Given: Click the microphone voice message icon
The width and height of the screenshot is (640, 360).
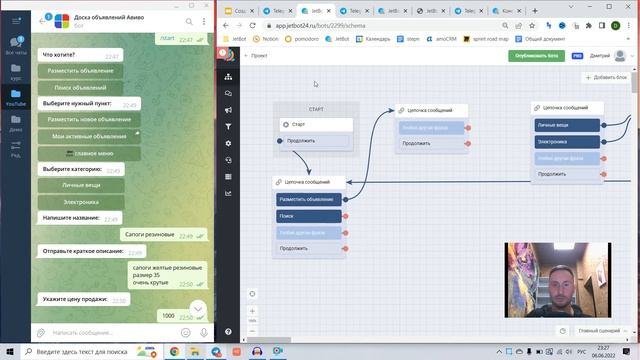Looking at the screenshot, I should (x=204, y=333).
